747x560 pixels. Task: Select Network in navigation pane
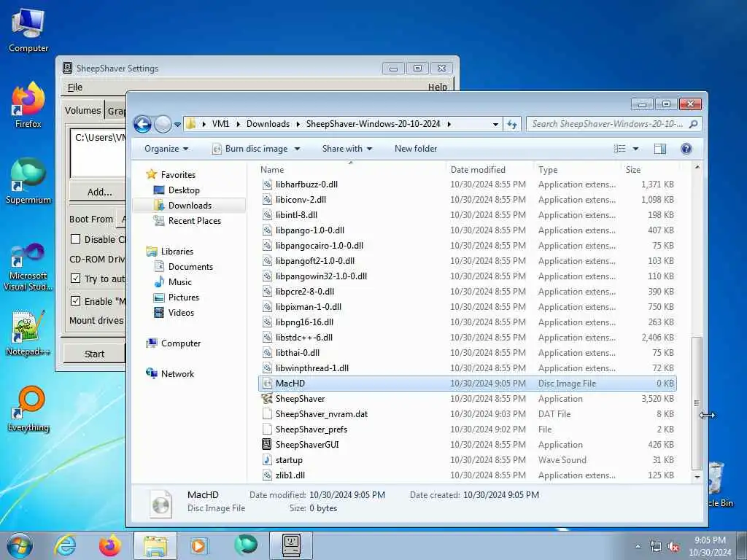point(177,374)
